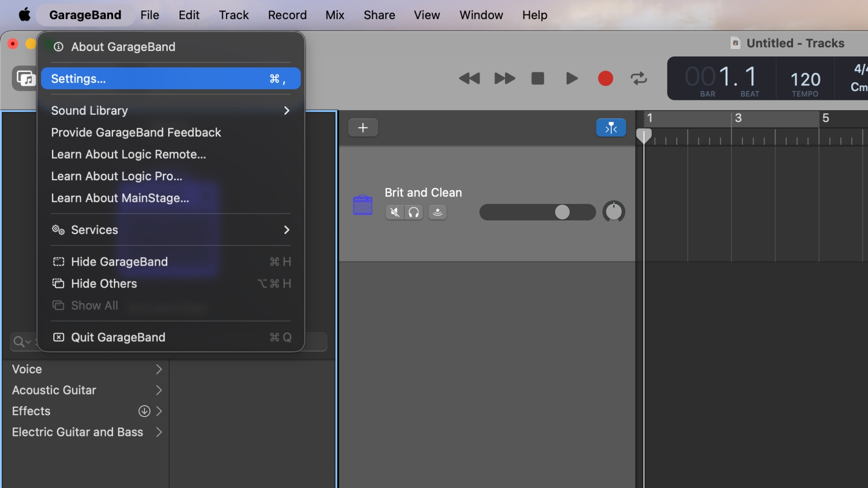Open the Window menu
868x488 pixels.
click(481, 15)
